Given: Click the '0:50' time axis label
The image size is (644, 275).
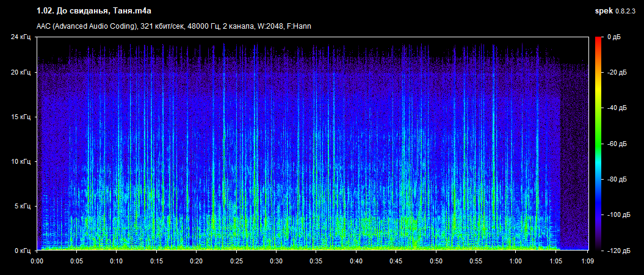Looking at the screenshot, I should [x=436, y=261].
